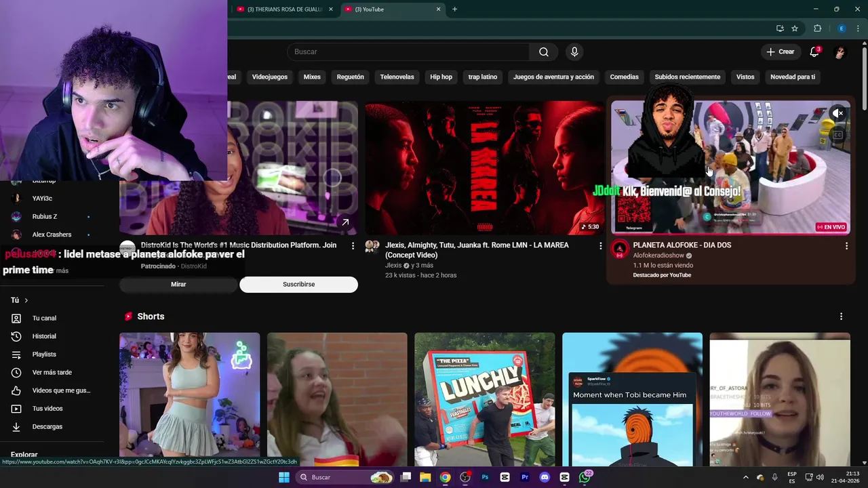Click the Crear button
The height and width of the screenshot is (488, 868).
click(780, 52)
